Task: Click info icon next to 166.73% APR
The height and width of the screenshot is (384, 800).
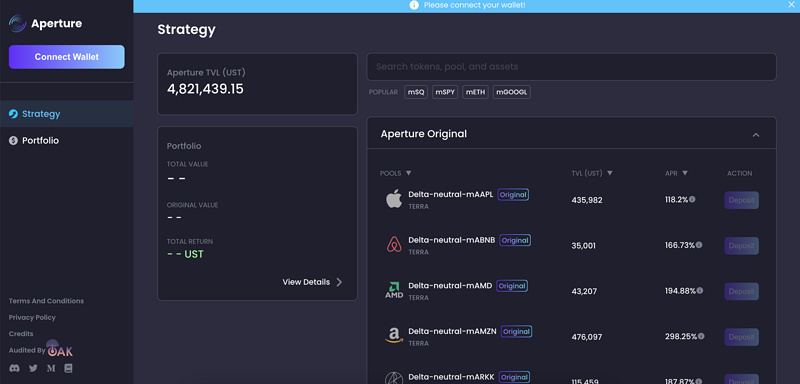Action: tap(699, 245)
